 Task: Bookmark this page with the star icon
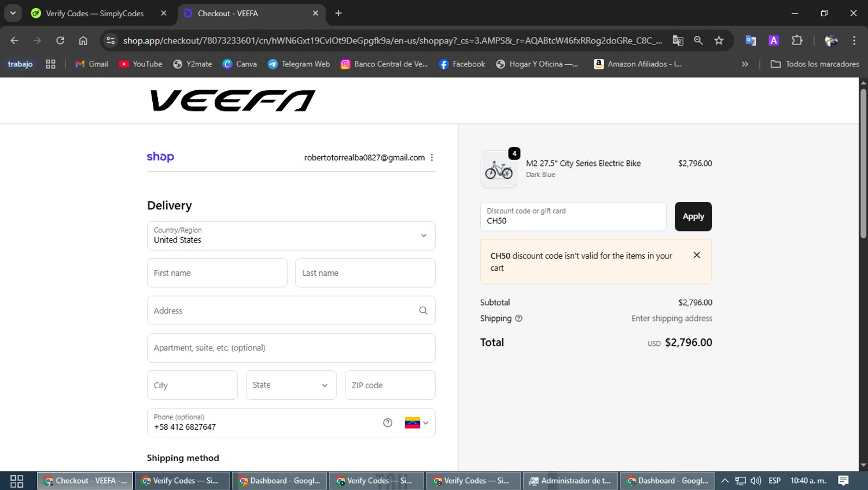[x=719, y=40]
